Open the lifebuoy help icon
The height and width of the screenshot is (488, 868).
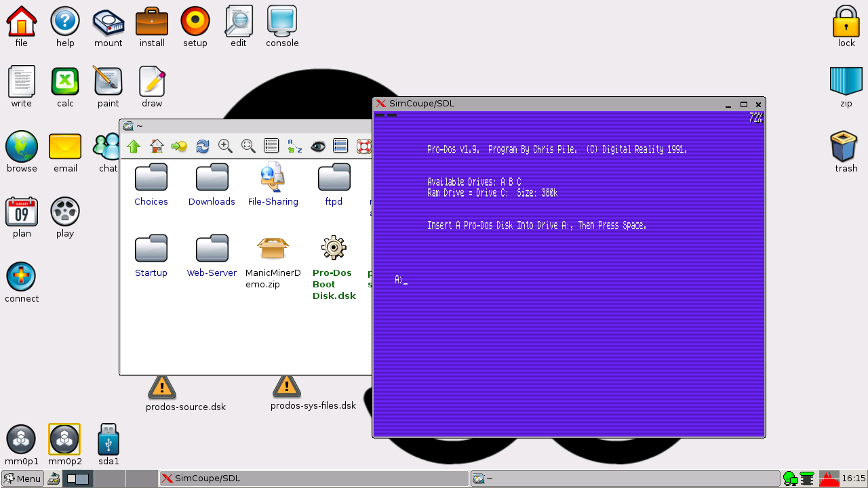(x=363, y=146)
